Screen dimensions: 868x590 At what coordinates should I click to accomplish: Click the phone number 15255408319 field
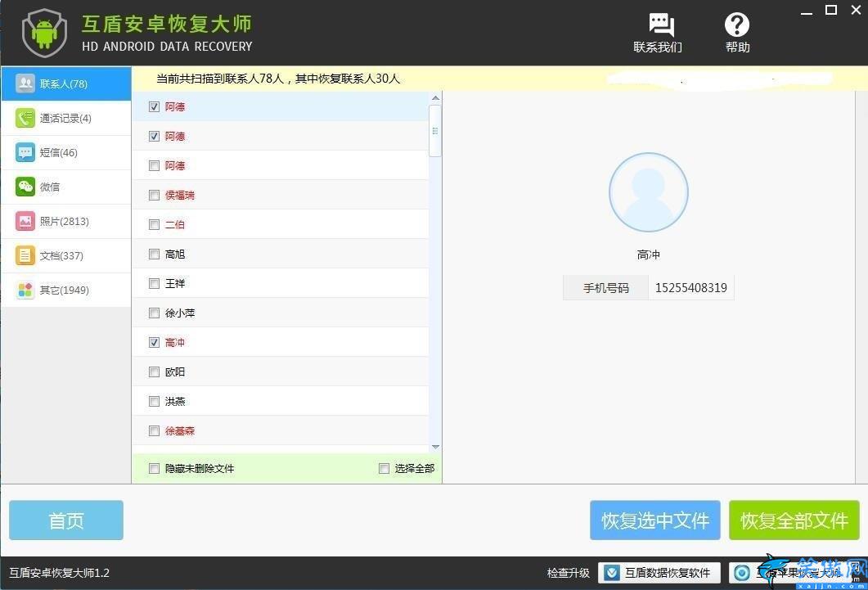690,288
